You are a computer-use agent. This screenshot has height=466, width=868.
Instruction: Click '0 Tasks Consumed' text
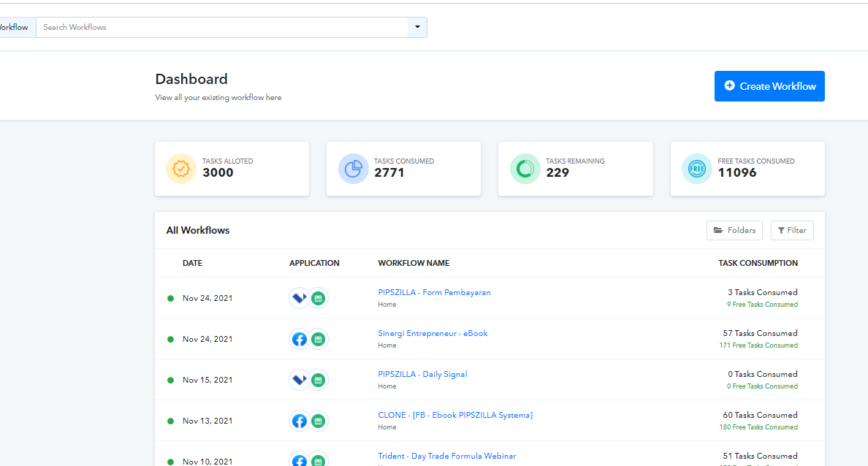pyautogui.click(x=763, y=374)
